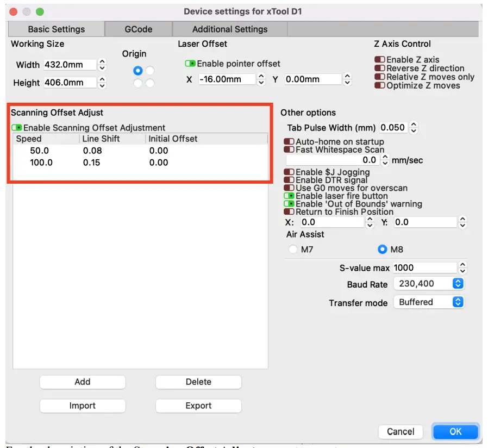Image resolution: width=488 pixels, height=448 pixels.
Task: Click the Width field showing 432.0mm
Action: coord(70,65)
